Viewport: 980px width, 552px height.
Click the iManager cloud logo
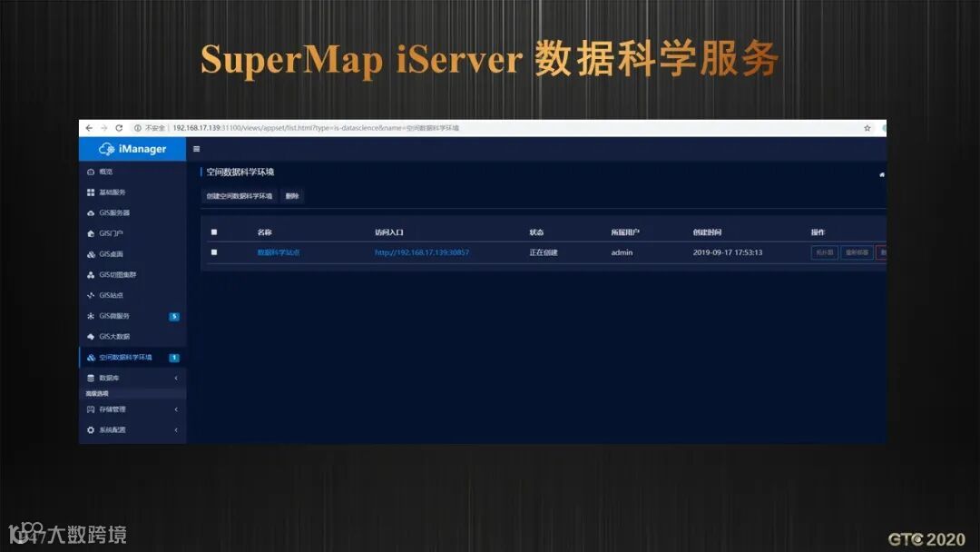pos(106,149)
